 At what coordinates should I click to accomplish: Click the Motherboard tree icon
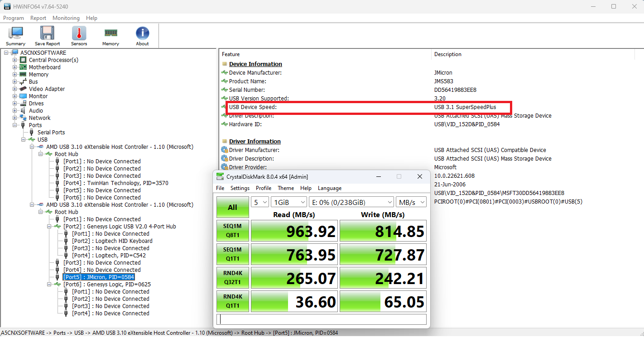[23, 67]
